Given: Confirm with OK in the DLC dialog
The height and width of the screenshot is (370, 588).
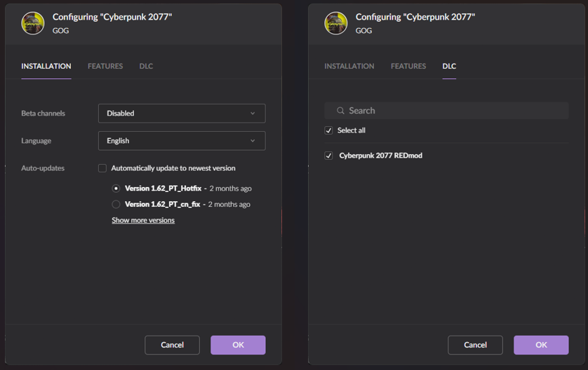Looking at the screenshot, I should coord(541,345).
